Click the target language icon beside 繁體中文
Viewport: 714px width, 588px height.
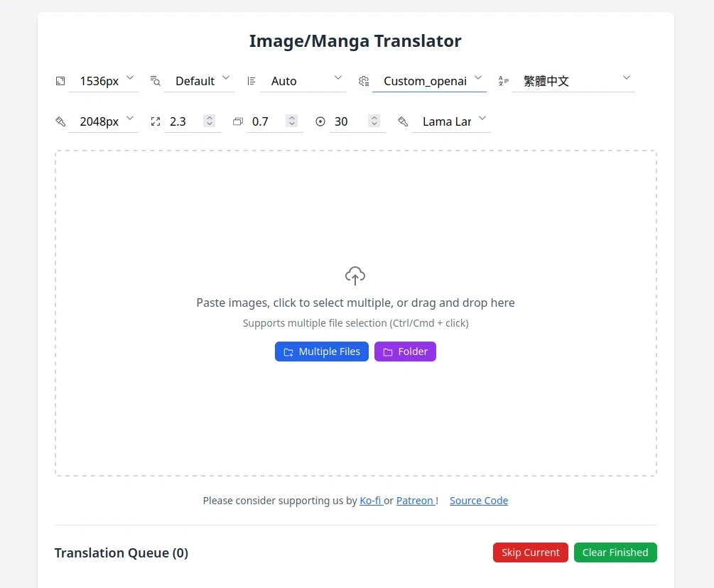coord(504,81)
